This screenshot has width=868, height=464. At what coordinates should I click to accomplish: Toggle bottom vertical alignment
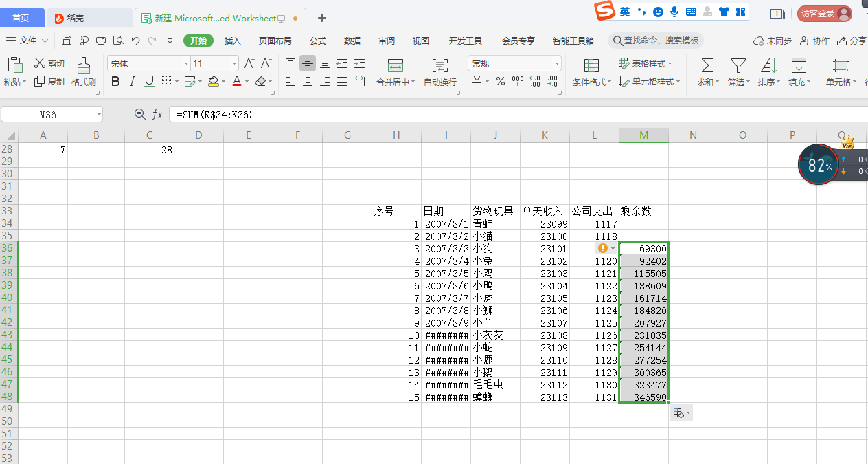325,63
